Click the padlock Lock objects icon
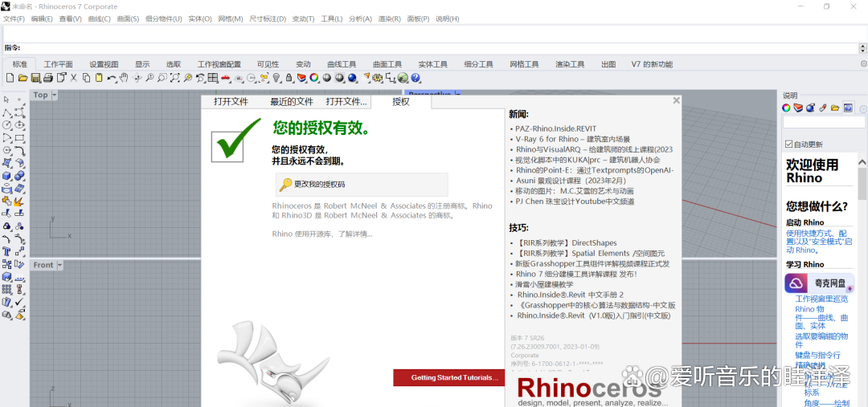Screen dimensions: 868x407 289,78
